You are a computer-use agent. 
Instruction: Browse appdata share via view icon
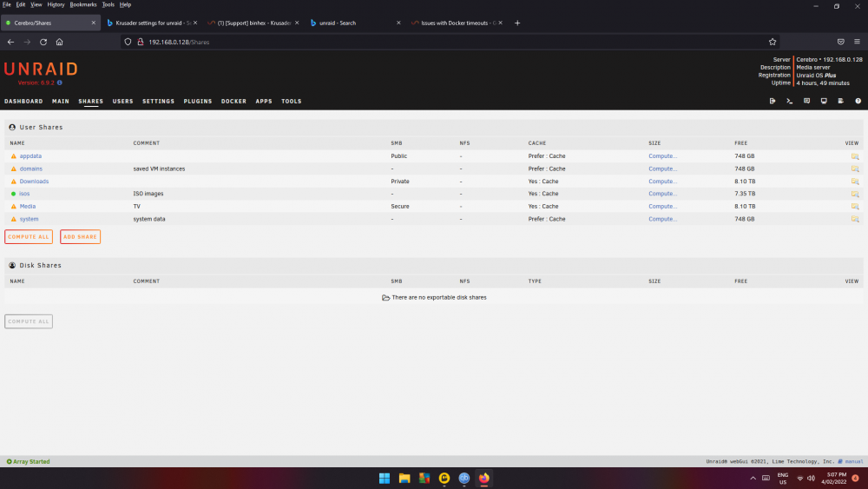point(855,156)
